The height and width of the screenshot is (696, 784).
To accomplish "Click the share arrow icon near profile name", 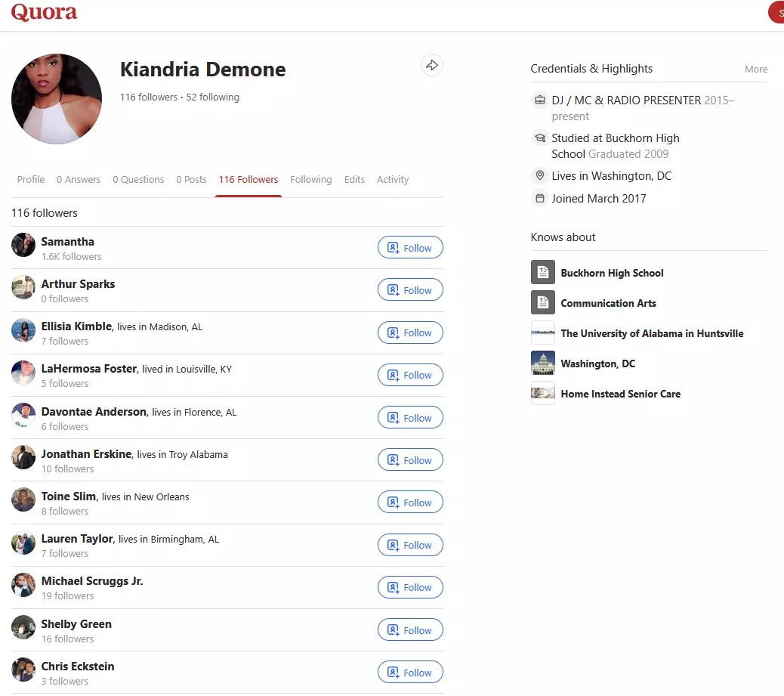I will pyautogui.click(x=432, y=65).
